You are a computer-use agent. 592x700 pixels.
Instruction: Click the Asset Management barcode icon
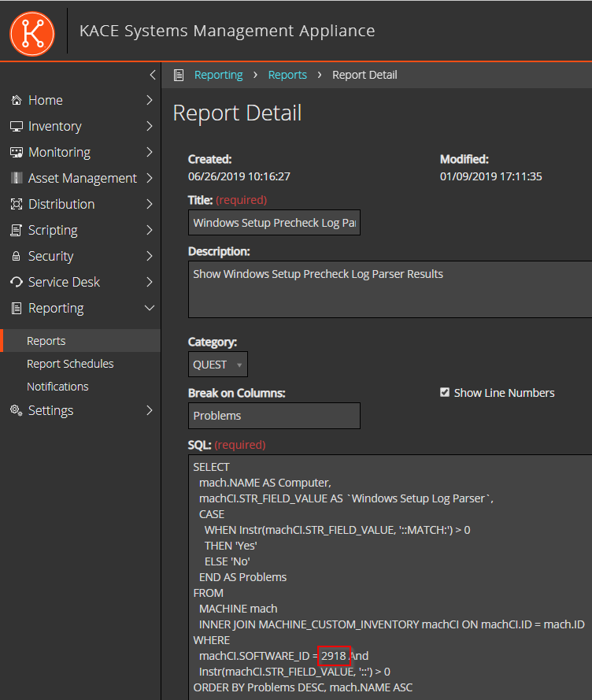click(17, 178)
